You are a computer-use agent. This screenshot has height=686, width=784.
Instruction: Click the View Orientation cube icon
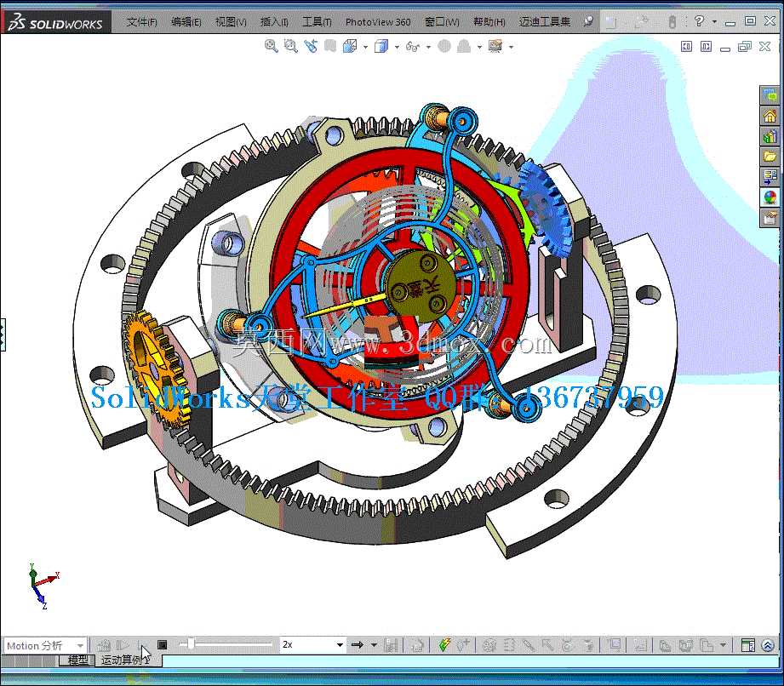(350, 47)
